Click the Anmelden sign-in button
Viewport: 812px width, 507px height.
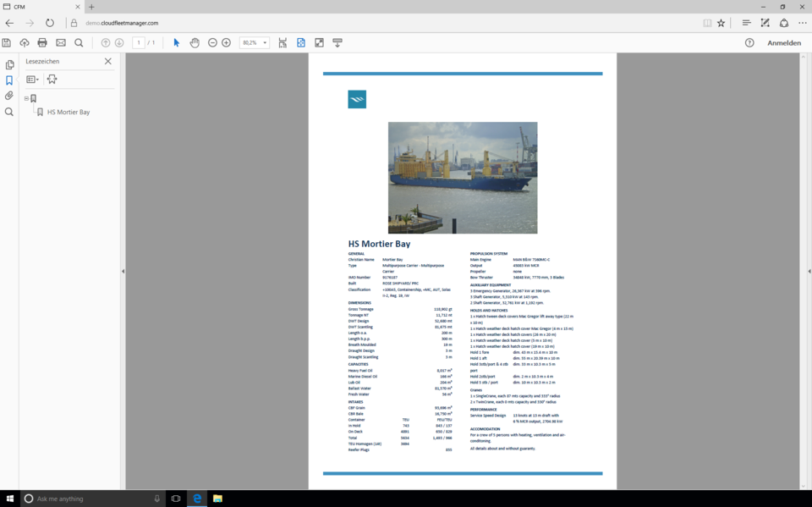[783, 43]
